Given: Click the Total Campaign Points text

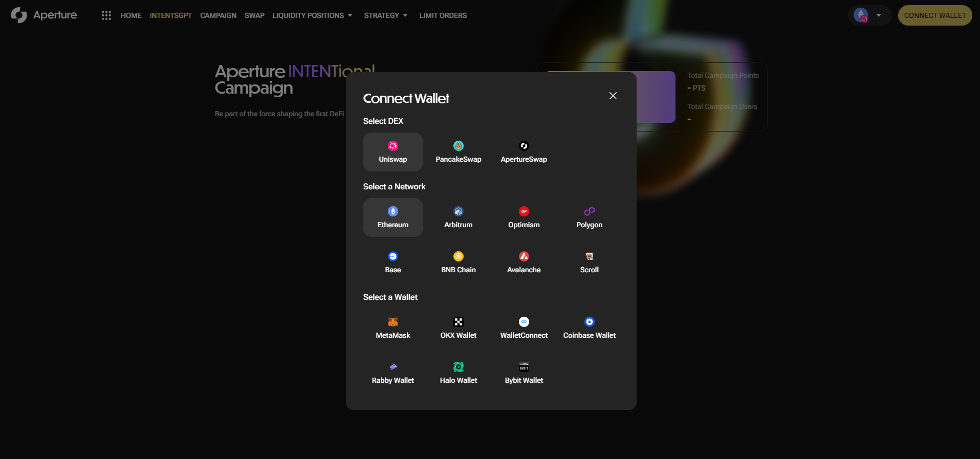Looking at the screenshot, I should pos(723,75).
